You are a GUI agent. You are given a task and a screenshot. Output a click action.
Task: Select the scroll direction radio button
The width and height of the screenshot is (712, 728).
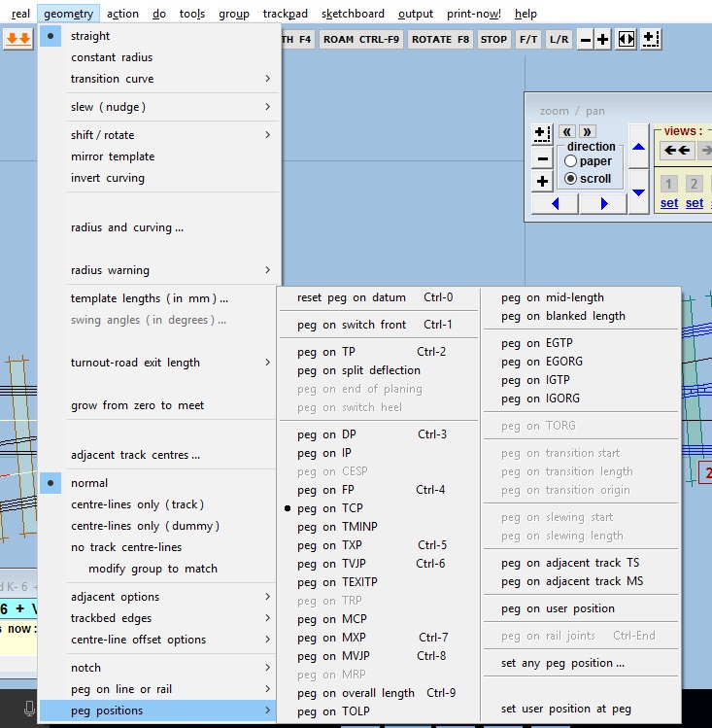click(571, 179)
